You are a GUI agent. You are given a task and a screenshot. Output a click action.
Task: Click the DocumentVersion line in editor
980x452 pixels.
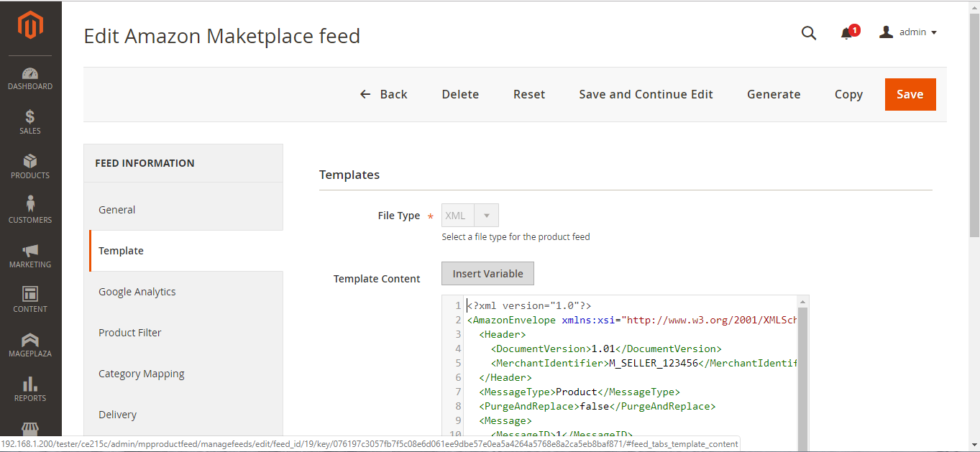606,349
